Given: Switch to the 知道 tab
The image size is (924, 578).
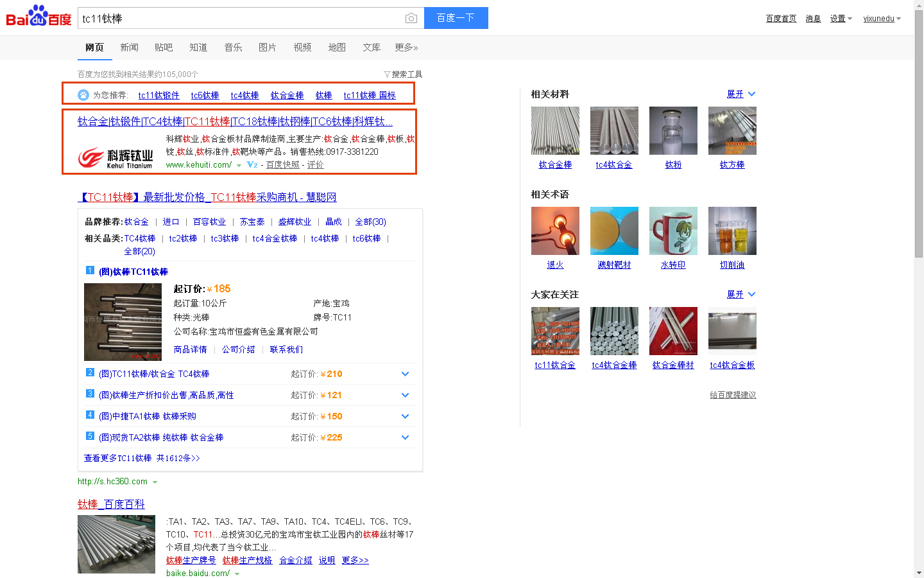Looking at the screenshot, I should pos(198,48).
